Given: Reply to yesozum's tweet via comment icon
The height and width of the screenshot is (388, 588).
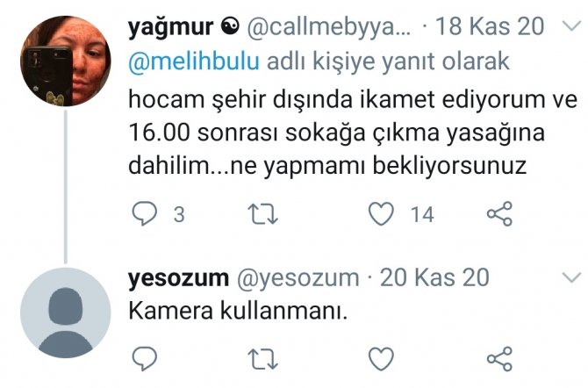Looking at the screenshot, I should point(145,359).
